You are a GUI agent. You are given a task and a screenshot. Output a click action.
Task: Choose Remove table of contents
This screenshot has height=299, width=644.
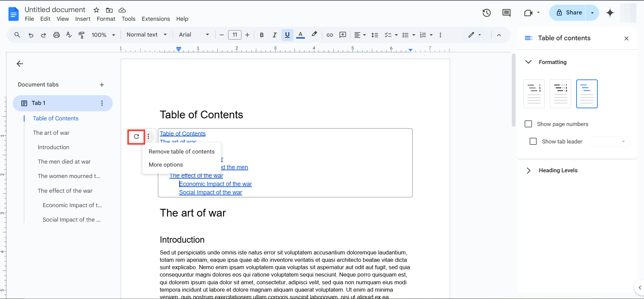click(x=181, y=152)
